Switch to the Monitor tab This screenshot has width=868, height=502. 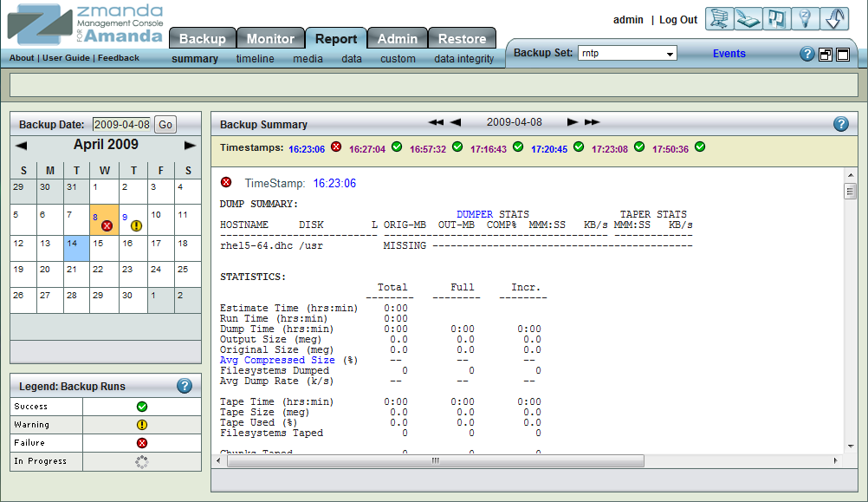[x=270, y=39]
